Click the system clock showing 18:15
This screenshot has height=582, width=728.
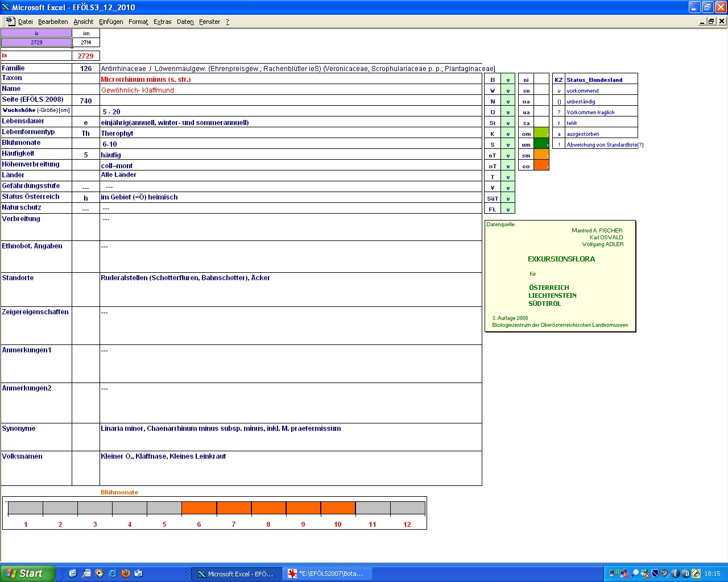click(712, 573)
